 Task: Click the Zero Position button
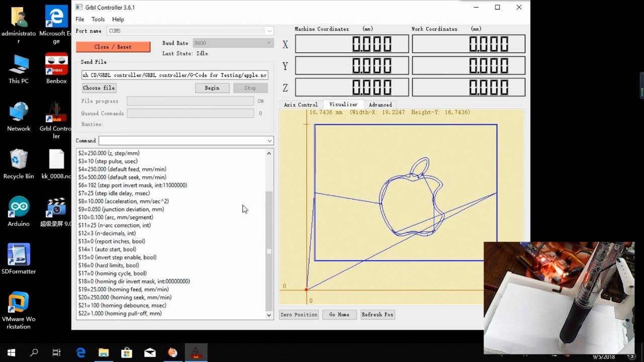point(299,315)
